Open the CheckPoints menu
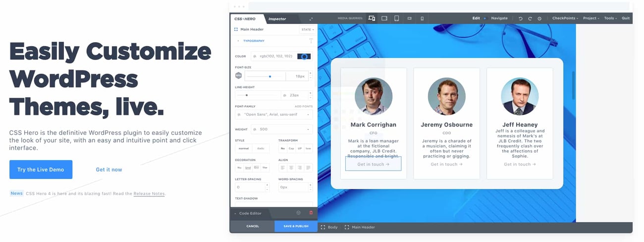Viewport: 644px width, 242px height. click(x=565, y=18)
